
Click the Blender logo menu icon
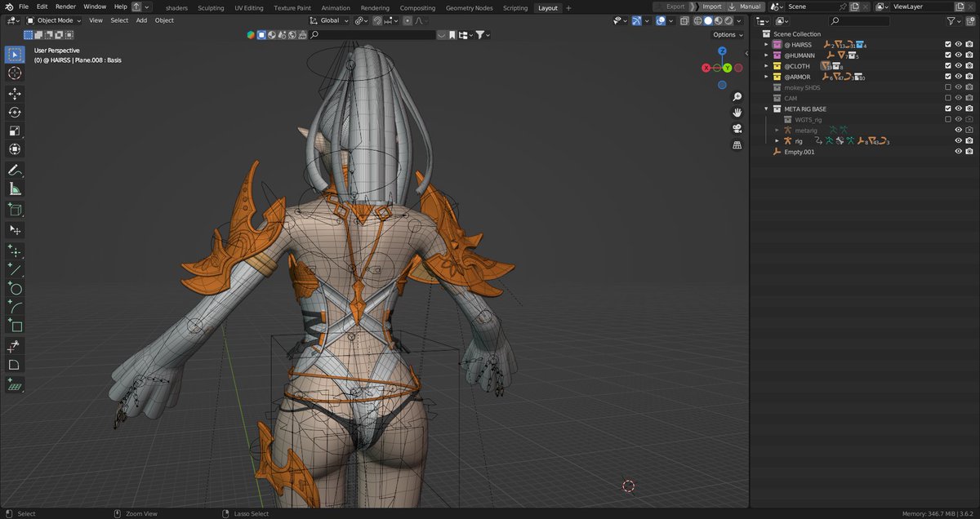(9, 7)
